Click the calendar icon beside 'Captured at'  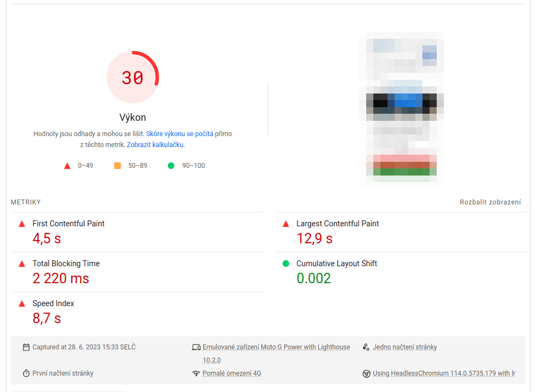[26, 347]
